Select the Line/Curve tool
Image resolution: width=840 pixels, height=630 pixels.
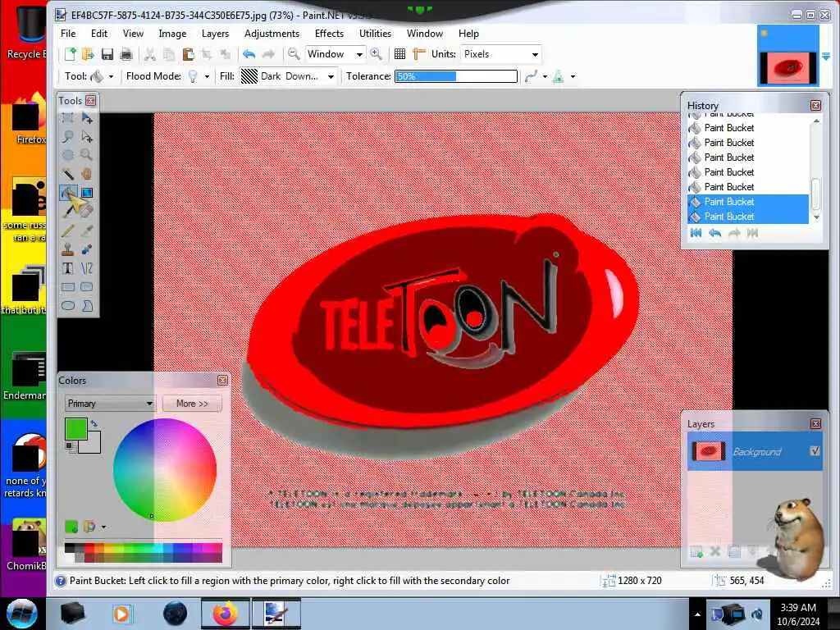pyautogui.click(x=87, y=268)
